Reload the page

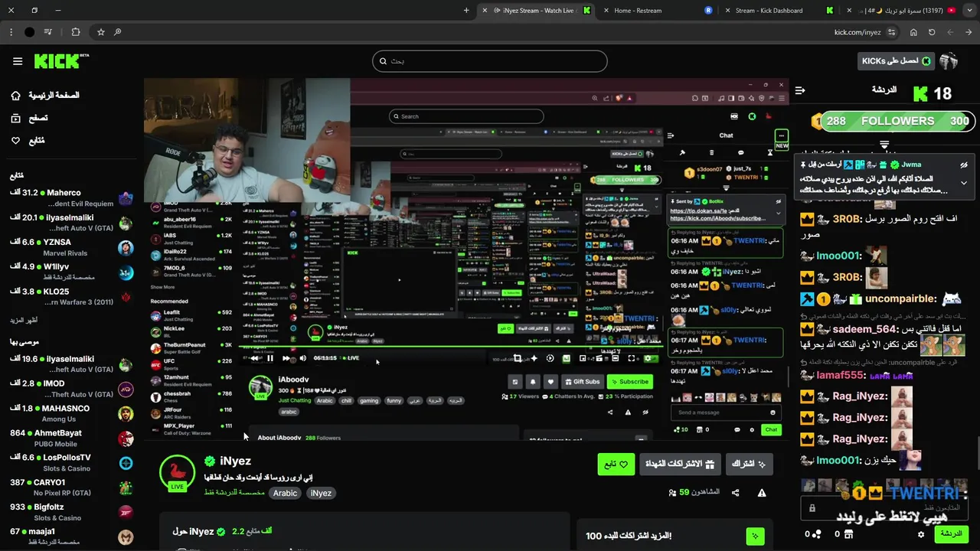932,32
